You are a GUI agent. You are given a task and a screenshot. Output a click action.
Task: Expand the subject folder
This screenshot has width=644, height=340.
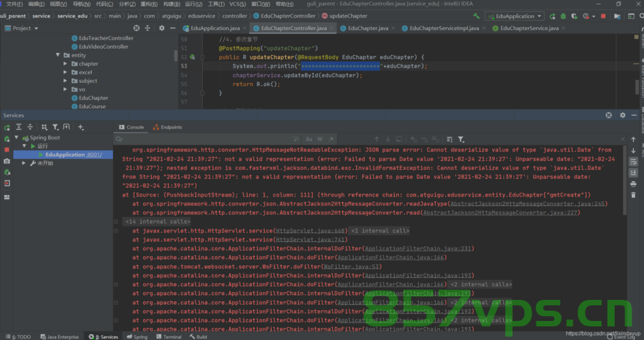(65, 81)
